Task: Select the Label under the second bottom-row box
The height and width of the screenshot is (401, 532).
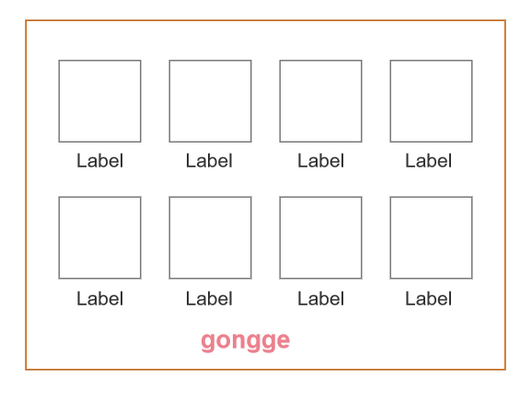Action: tap(209, 299)
